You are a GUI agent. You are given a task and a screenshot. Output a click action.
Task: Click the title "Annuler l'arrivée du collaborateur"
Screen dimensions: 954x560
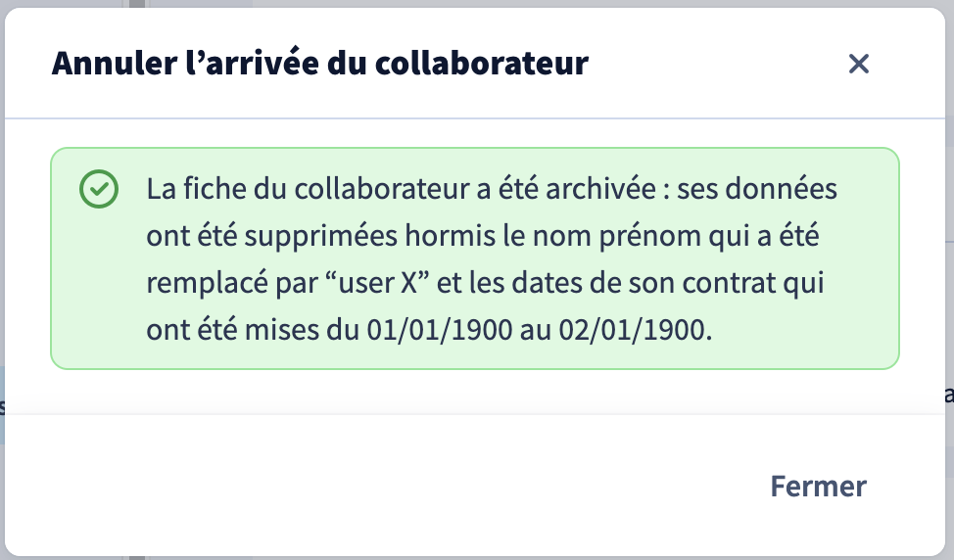320,63
